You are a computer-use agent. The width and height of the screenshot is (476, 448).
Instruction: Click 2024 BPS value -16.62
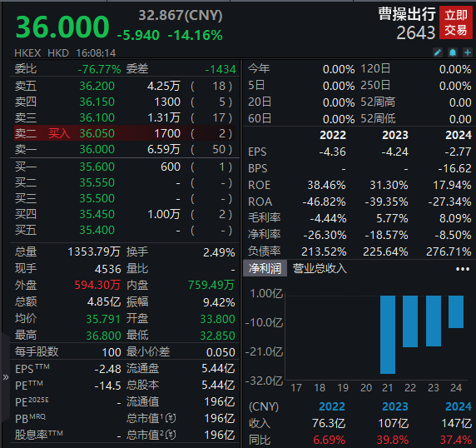[x=454, y=168]
